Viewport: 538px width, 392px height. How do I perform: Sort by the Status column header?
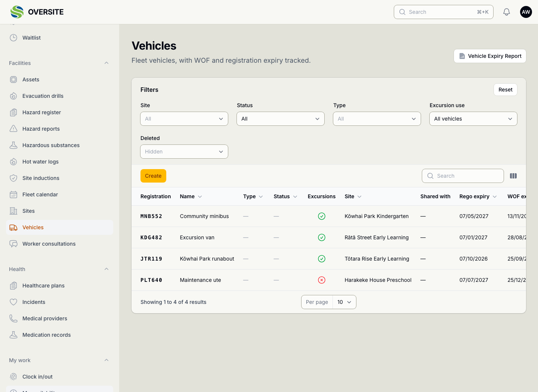[285, 196]
